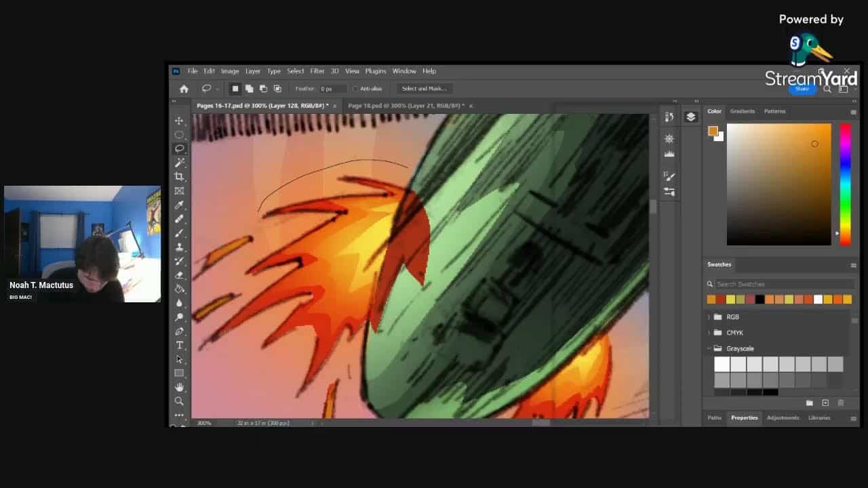Expand the CMYK swatch folder
Viewport: 868px width, 488px height.
point(709,333)
